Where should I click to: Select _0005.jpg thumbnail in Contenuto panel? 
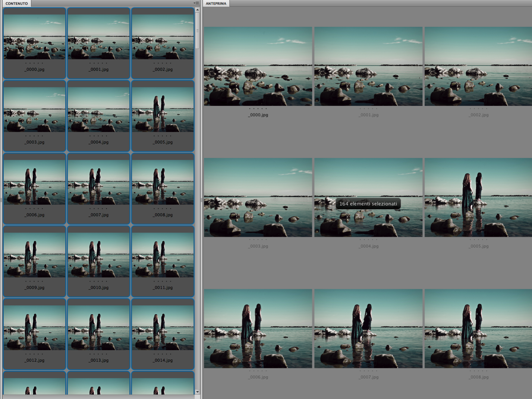click(163, 110)
